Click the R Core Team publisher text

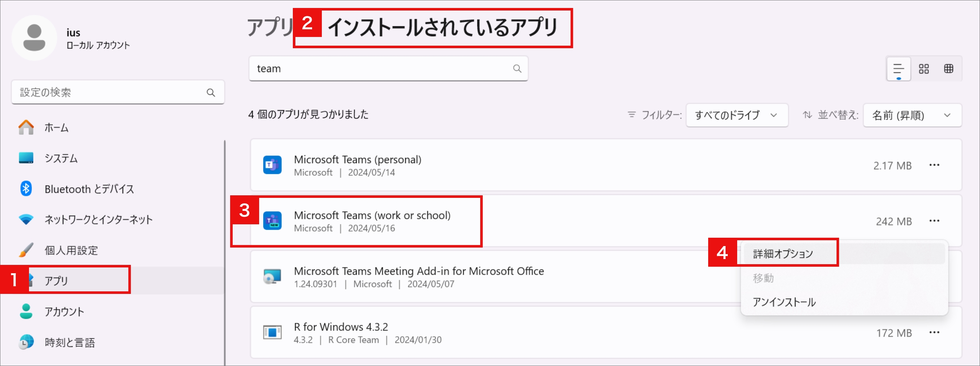click(353, 340)
